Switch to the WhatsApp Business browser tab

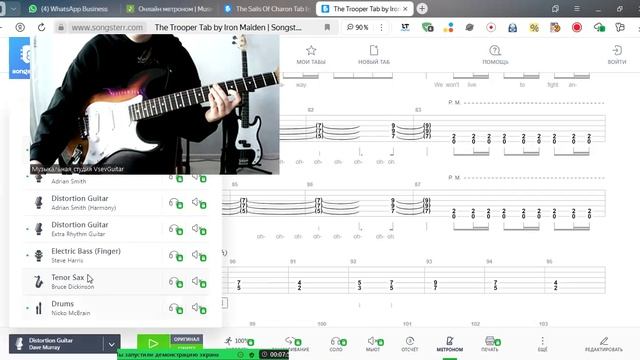(68, 9)
